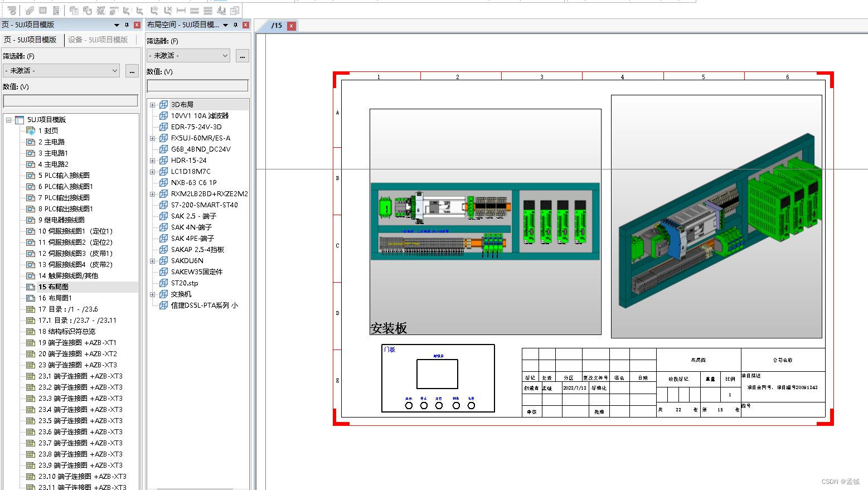Click the table page icon beside 19 端子连接图 +AZB-XT1
The width and height of the screenshot is (868, 490).
pos(31,342)
